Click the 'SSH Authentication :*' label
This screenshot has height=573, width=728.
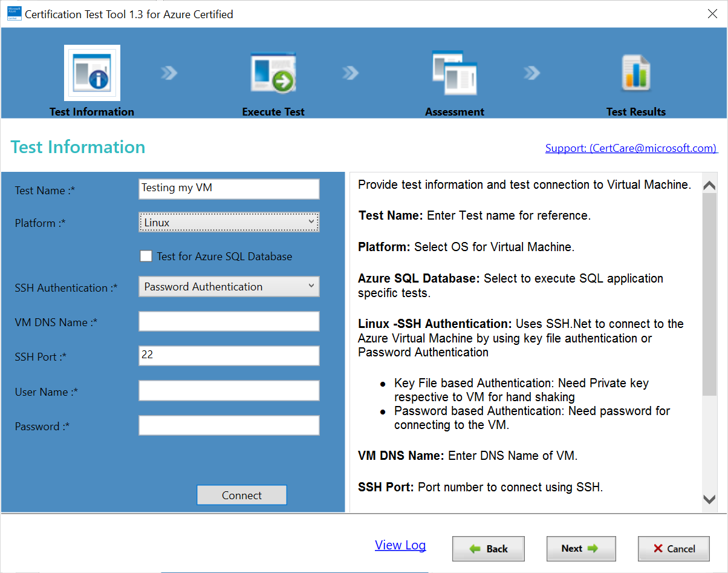66,288
